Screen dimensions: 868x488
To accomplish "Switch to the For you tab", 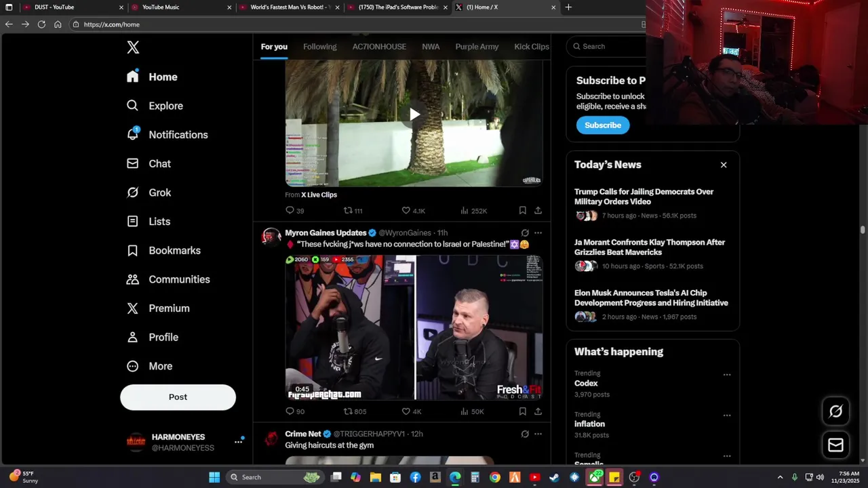I will [274, 47].
